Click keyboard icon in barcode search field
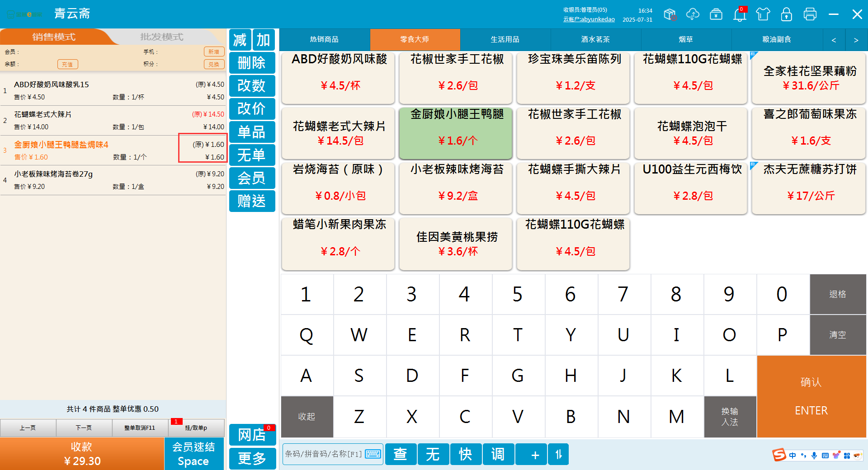The image size is (868, 470). tap(373, 454)
